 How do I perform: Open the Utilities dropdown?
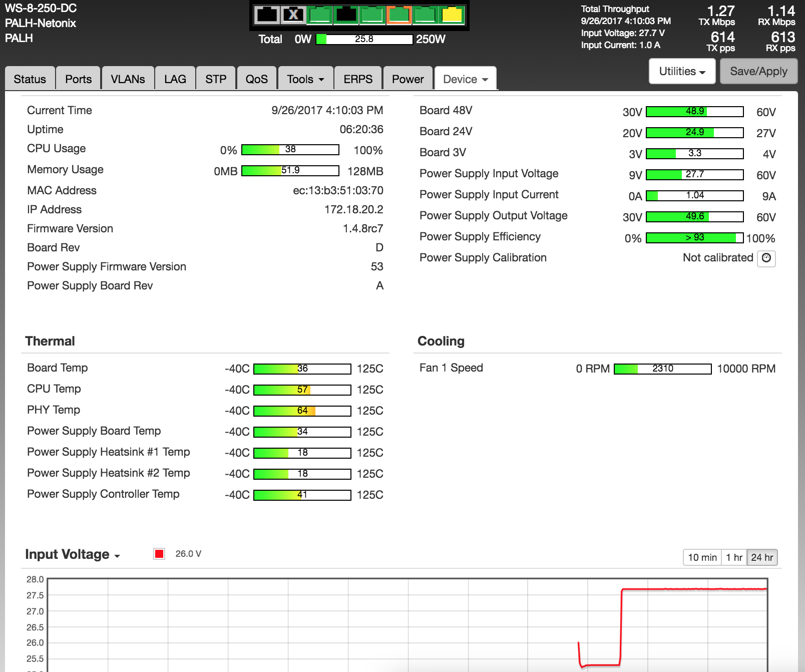tap(682, 72)
